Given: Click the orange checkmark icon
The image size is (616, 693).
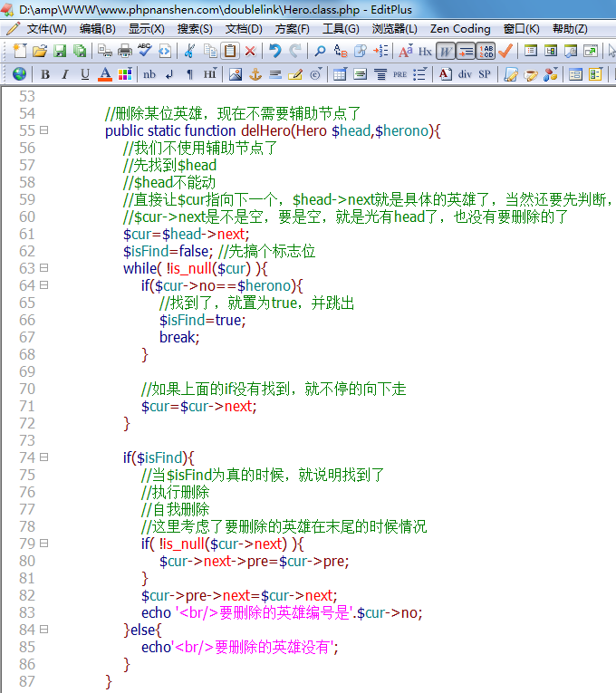Looking at the screenshot, I should 505,52.
